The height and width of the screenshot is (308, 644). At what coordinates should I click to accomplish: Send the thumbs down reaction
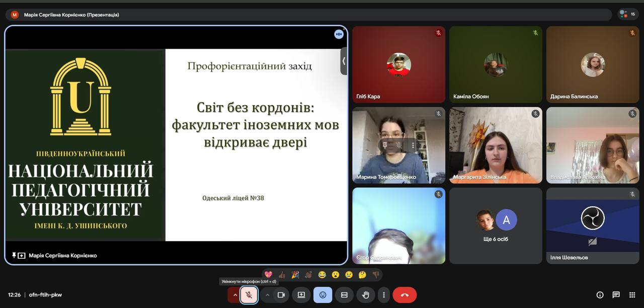376,275
